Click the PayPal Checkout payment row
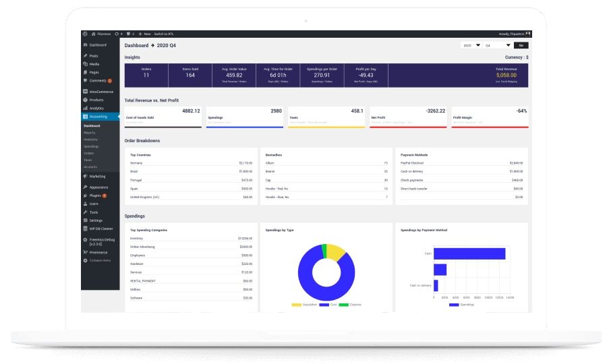Viewport: 607px width, 364px height. (461, 163)
